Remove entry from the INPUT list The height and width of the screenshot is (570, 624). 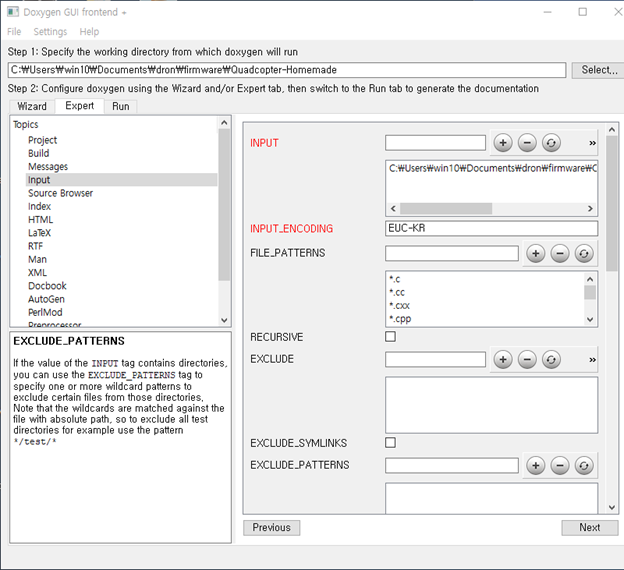pos(527,143)
